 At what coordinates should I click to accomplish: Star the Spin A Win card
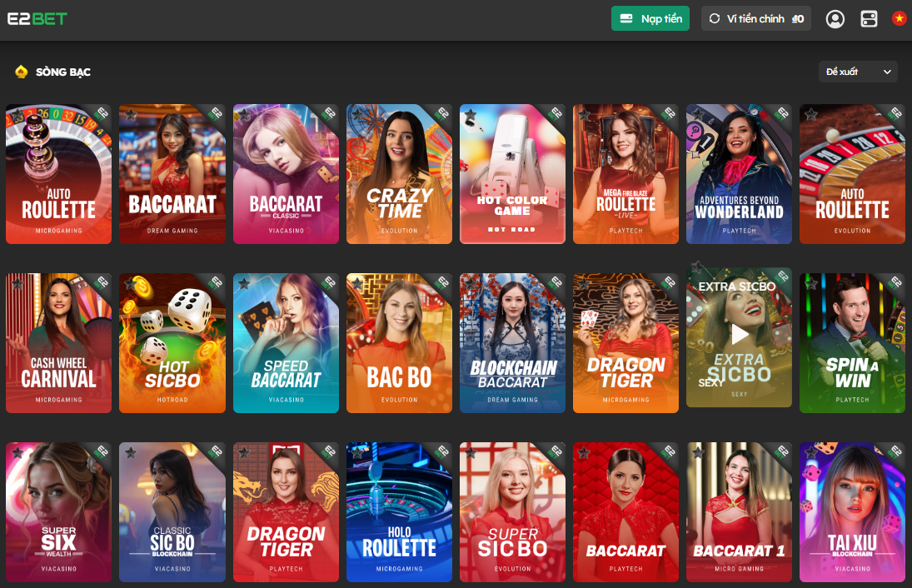pos(811,284)
